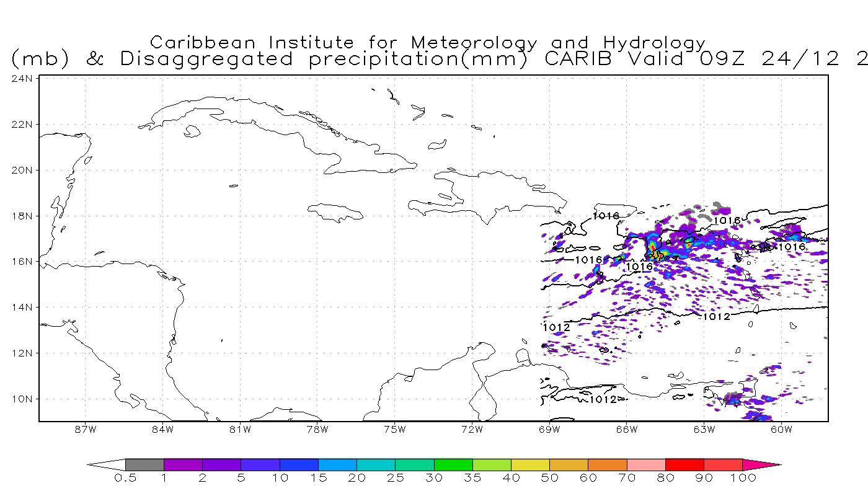Click the pink 70–80 mm legend swatch
Screen dimensions: 868x496
[645, 464]
